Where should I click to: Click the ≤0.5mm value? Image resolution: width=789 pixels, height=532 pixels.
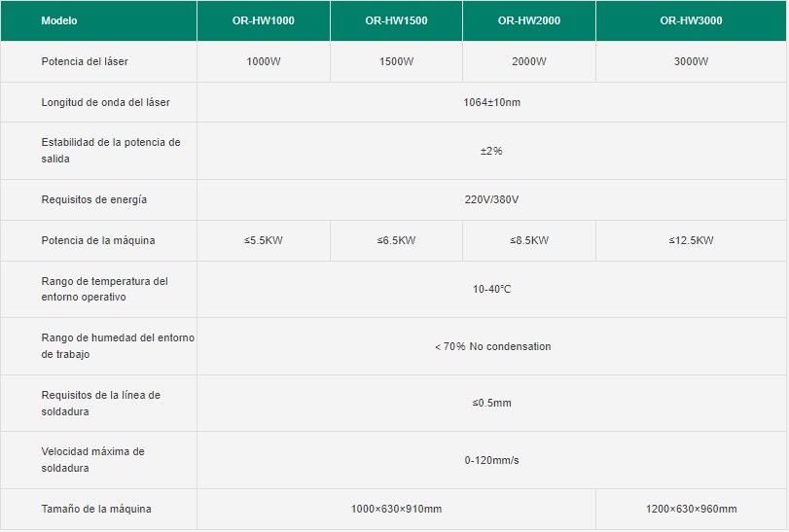[491, 403]
